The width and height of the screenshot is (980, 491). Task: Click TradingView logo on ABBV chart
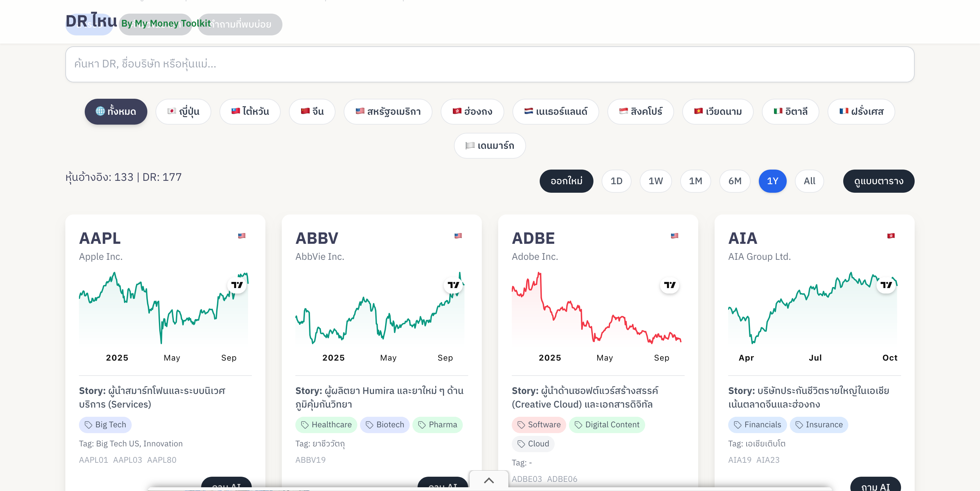click(x=453, y=285)
